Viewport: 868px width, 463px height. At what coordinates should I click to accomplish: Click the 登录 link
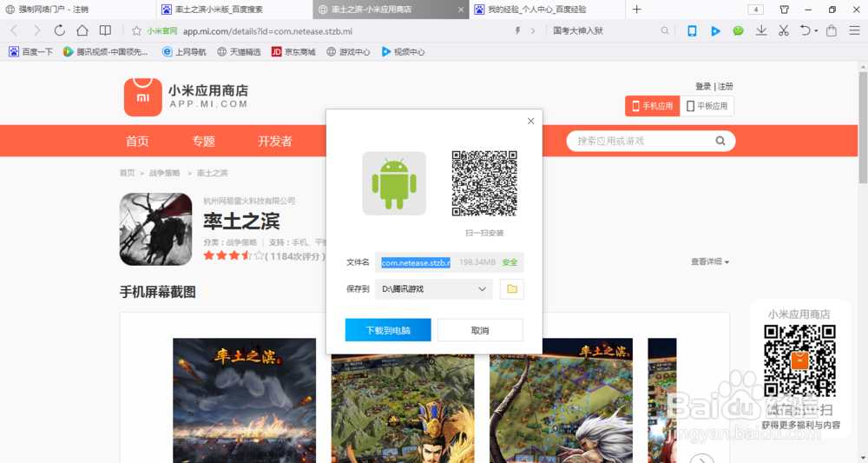coord(703,86)
